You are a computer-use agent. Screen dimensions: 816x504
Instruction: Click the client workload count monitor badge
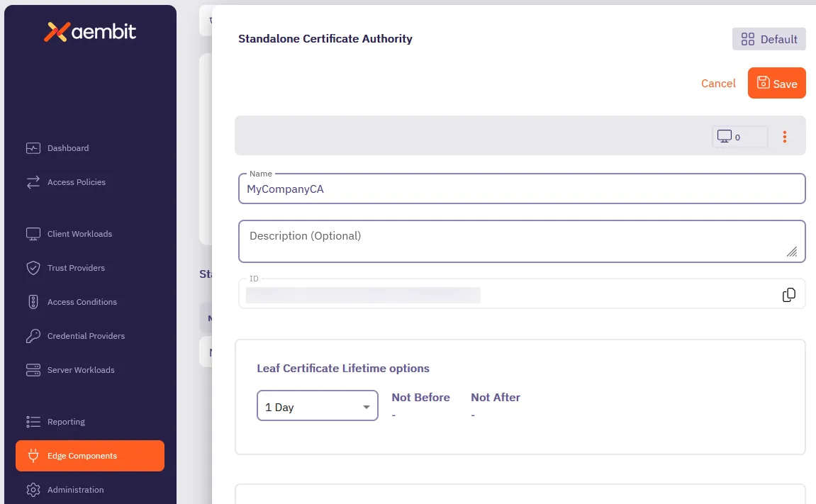[739, 136]
